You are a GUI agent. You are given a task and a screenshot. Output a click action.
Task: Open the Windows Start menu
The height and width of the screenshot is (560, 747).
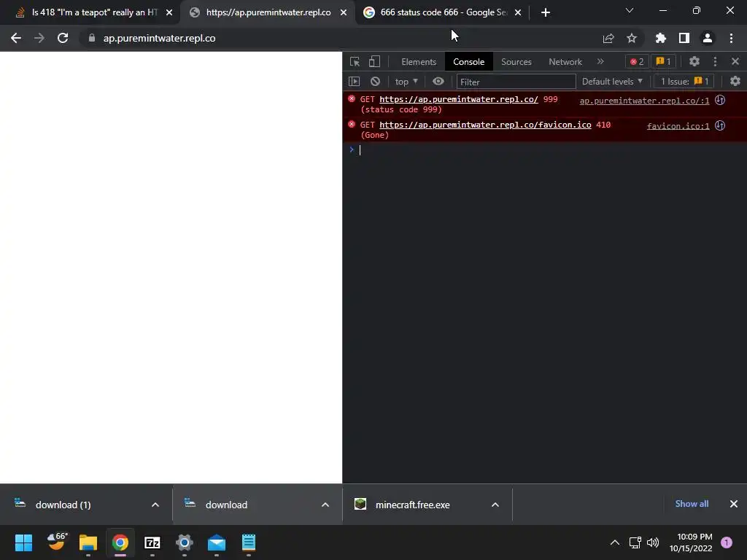coord(24,542)
